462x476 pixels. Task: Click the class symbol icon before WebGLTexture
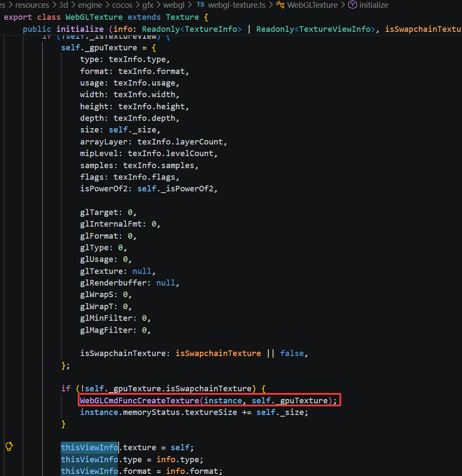(280, 5)
